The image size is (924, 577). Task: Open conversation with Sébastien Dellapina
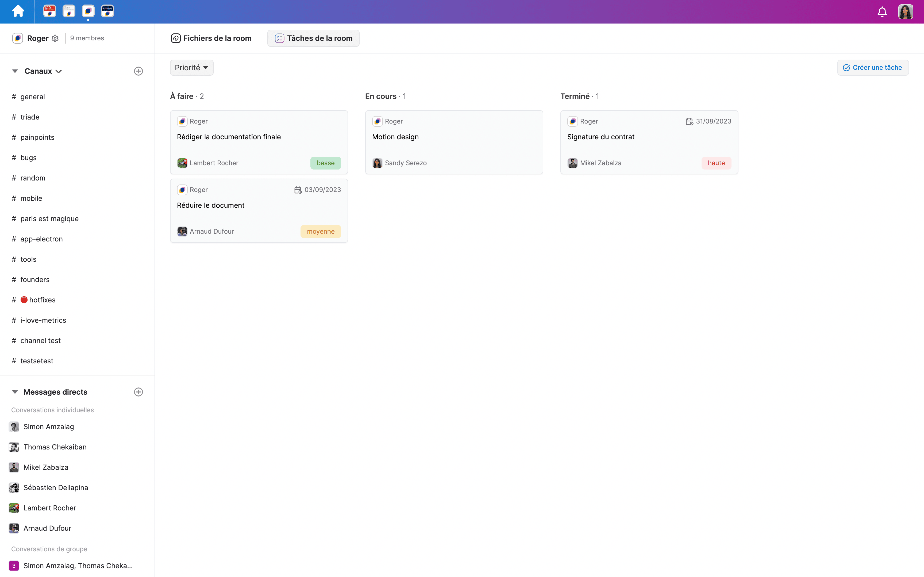pyautogui.click(x=56, y=488)
